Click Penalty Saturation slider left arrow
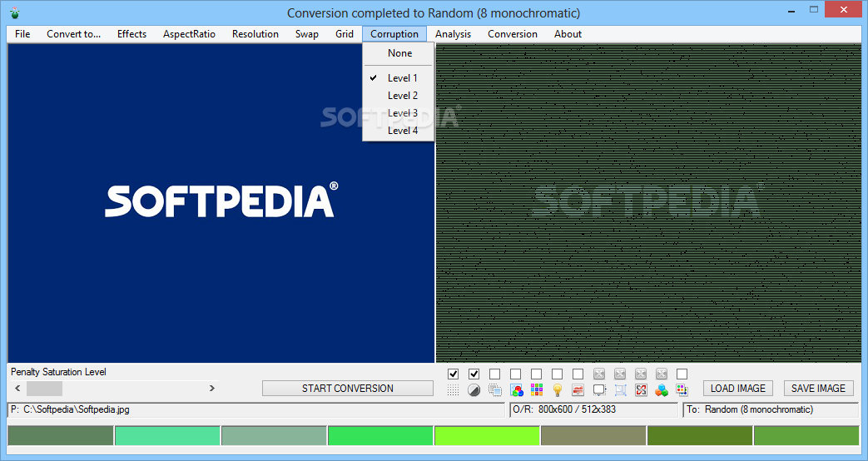The image size is (868, 461). (17, 389)
